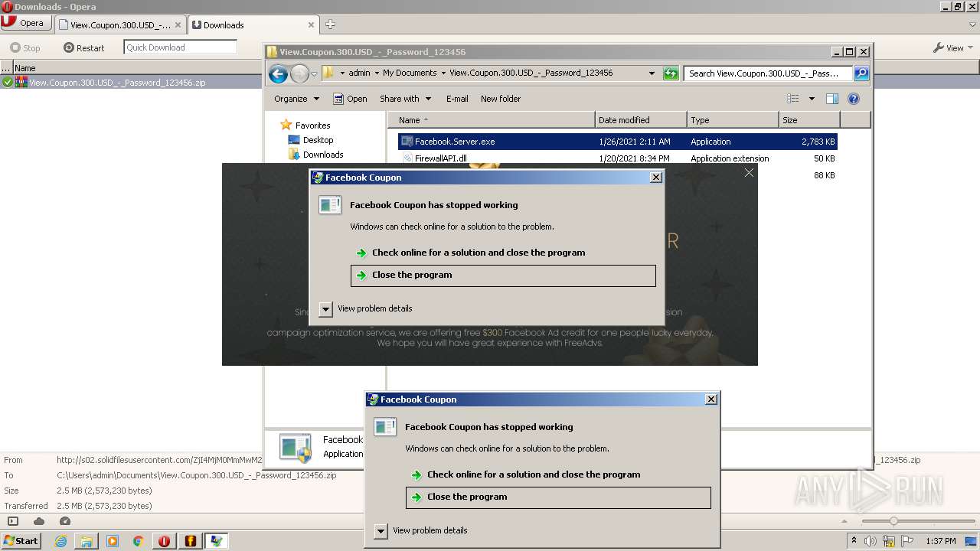Focus the Quick Download input field
Screen dimensions: 980x551
(x=180, y=47)
